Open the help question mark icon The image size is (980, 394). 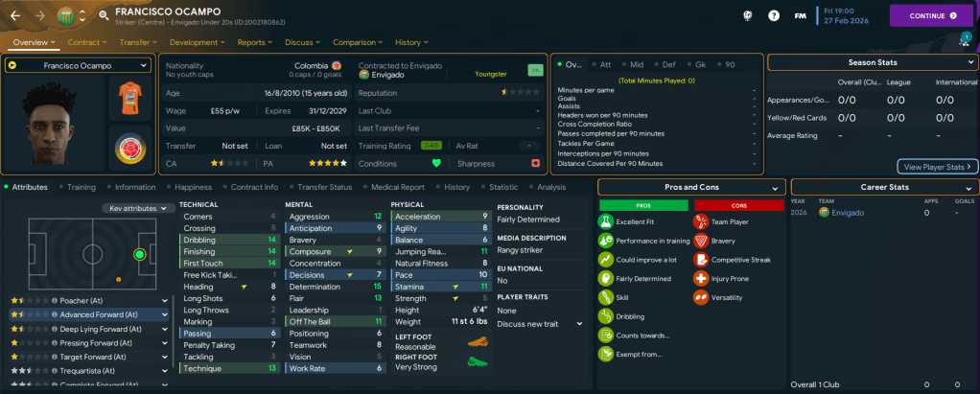point(774,15)
